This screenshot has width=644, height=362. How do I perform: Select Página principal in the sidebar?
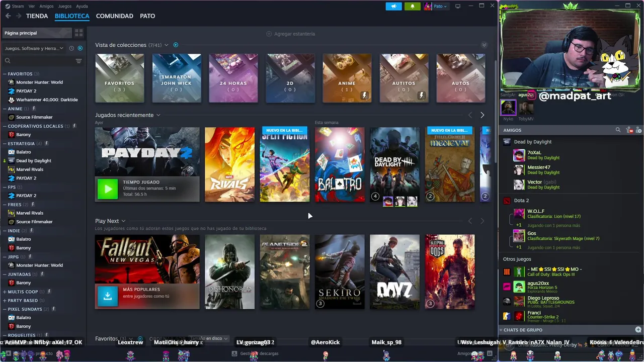pos(37,33)
